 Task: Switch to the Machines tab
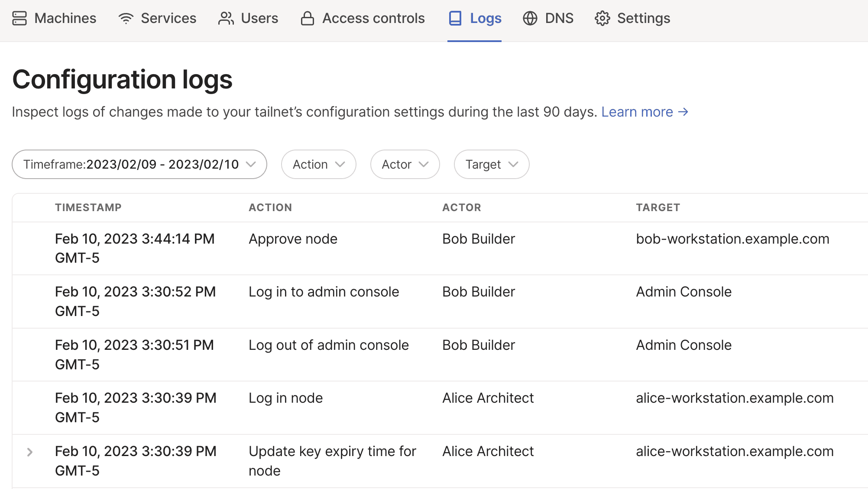(65, 18)
